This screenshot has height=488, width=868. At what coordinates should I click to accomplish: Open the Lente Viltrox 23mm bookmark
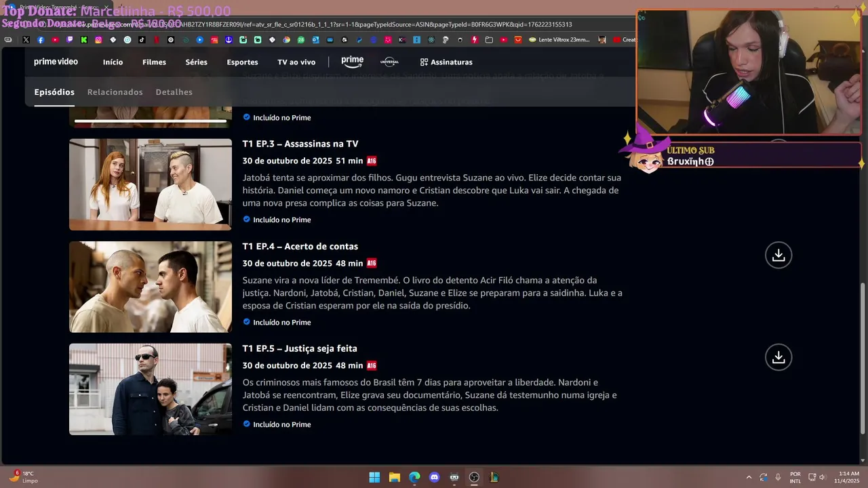pos(559,40)
